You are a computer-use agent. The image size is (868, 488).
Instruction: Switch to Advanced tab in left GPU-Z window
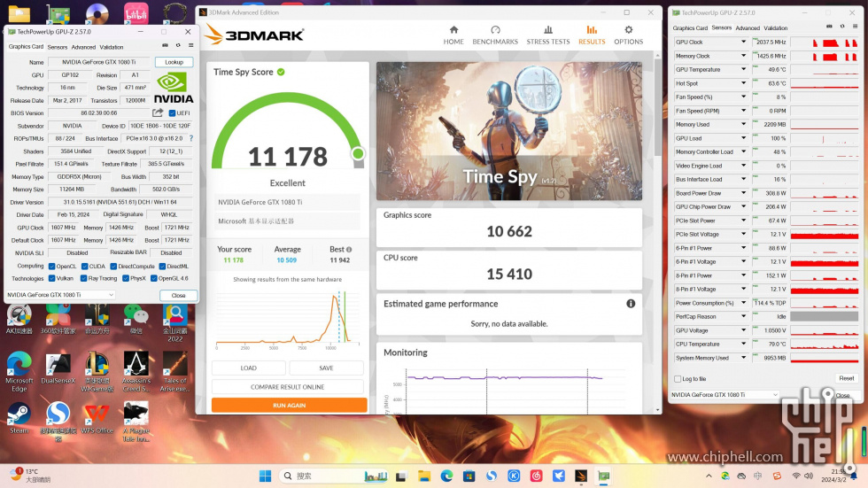pyautogui.click(x=83, y=47)
